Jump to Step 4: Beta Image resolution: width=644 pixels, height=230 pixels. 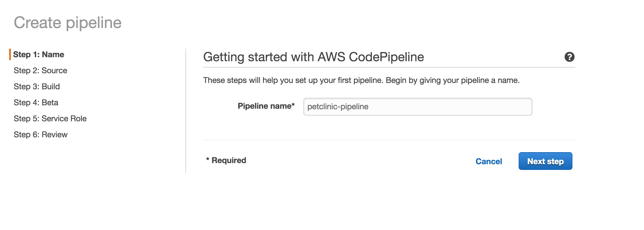click(x=36, y=103)
